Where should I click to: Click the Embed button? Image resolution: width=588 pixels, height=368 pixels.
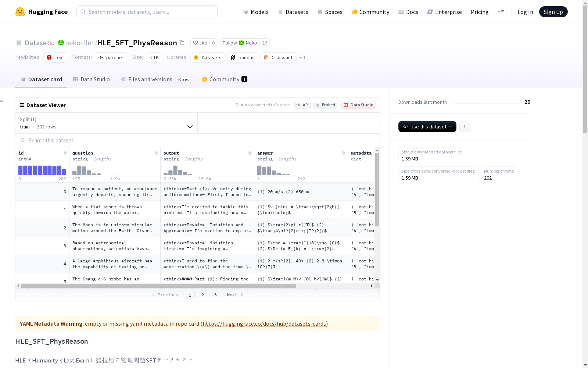pos(325,105)
